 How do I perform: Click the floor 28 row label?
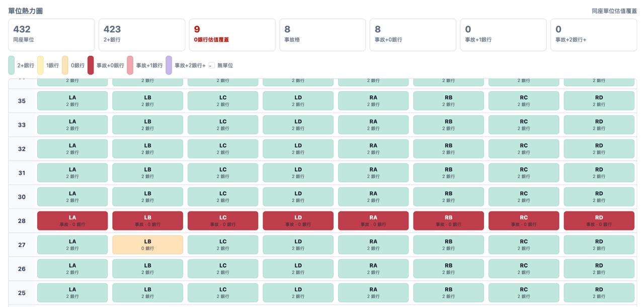pyautogui.click(x=22, y=221)
